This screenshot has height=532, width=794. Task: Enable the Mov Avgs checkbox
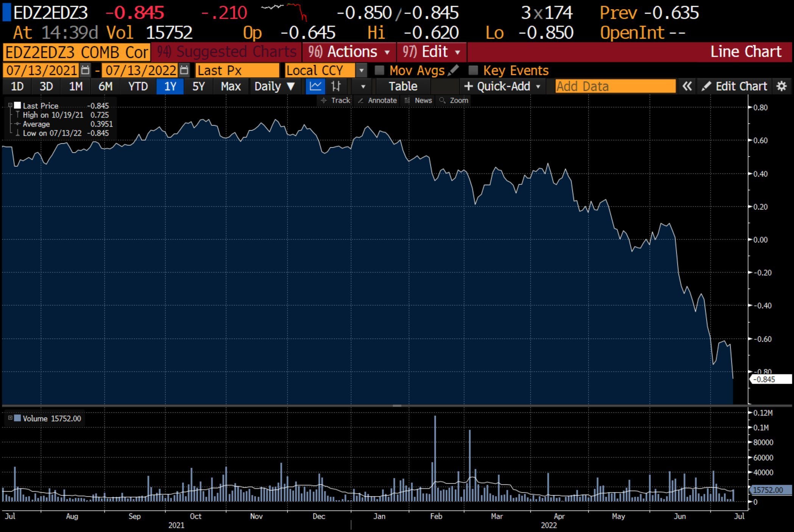(x=379, y=70)
